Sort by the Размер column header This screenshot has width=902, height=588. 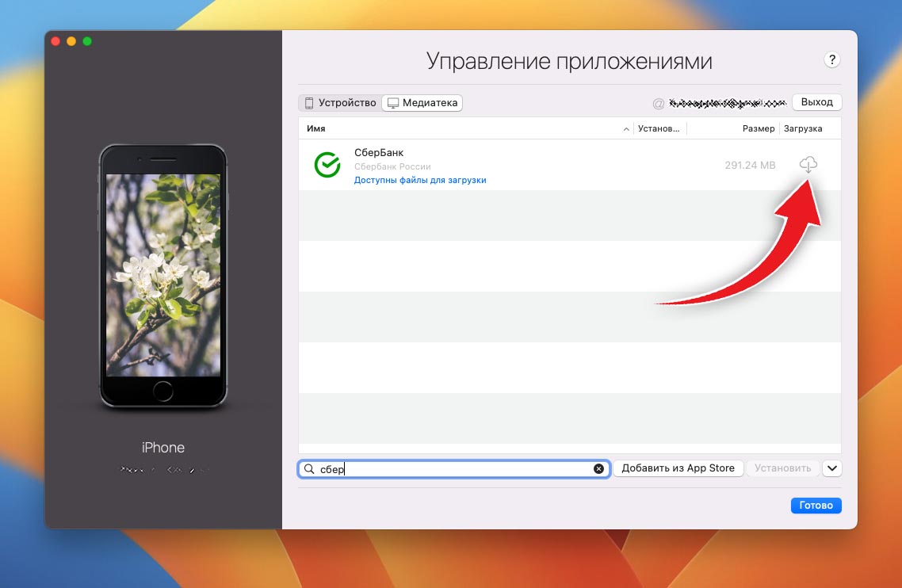click(759, 128)
